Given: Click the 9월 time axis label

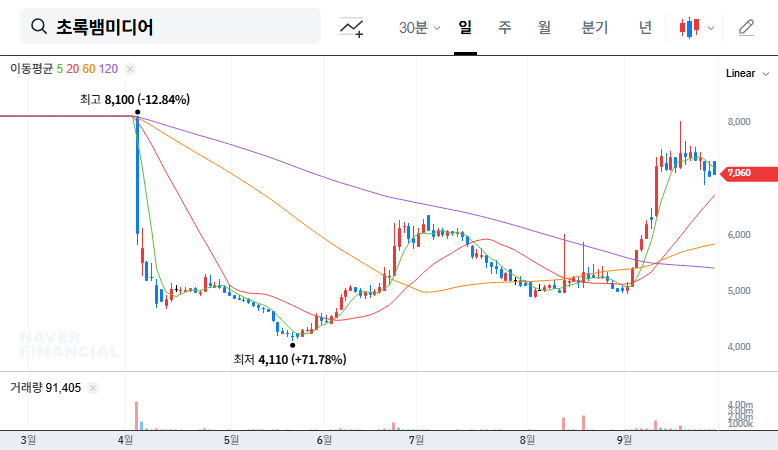Looking at the screenshot, I should pos(624,440).
